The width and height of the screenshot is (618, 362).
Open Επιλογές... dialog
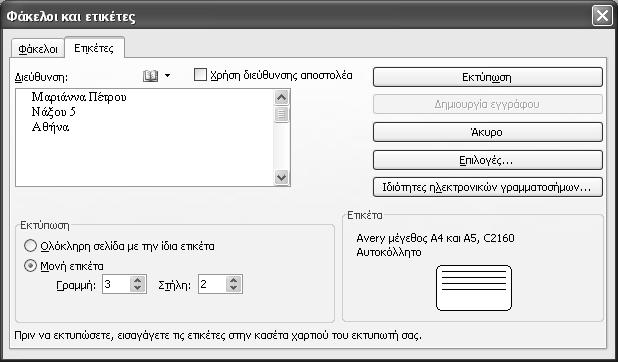(488, 160)
